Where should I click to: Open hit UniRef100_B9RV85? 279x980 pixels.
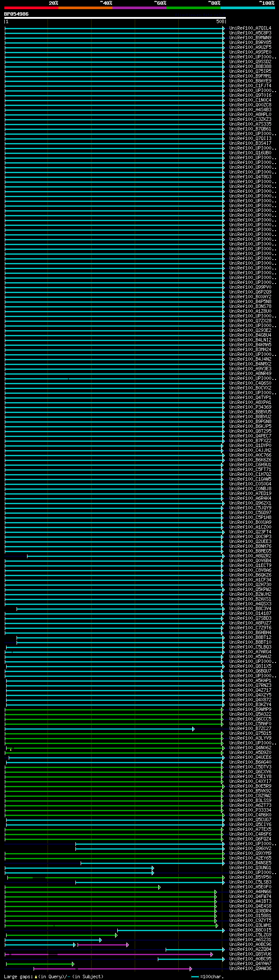pyautogui.click(x=250, y=43)
